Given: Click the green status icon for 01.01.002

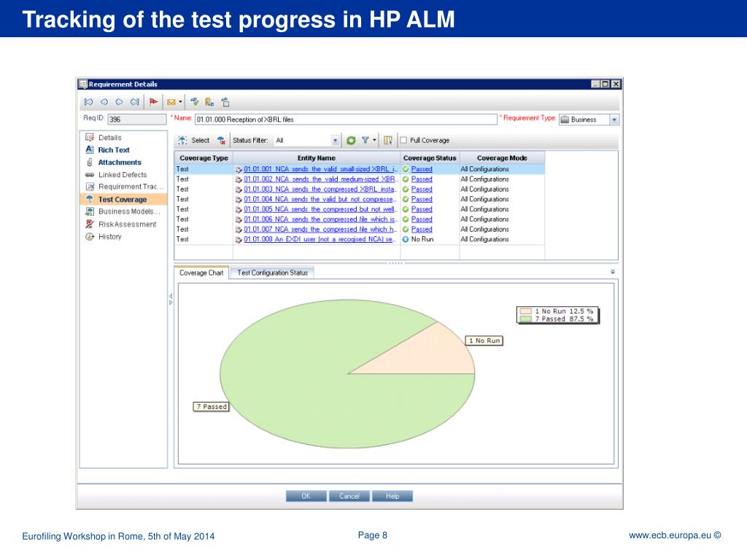Looking at the screenshot, I should coord(406,179).
